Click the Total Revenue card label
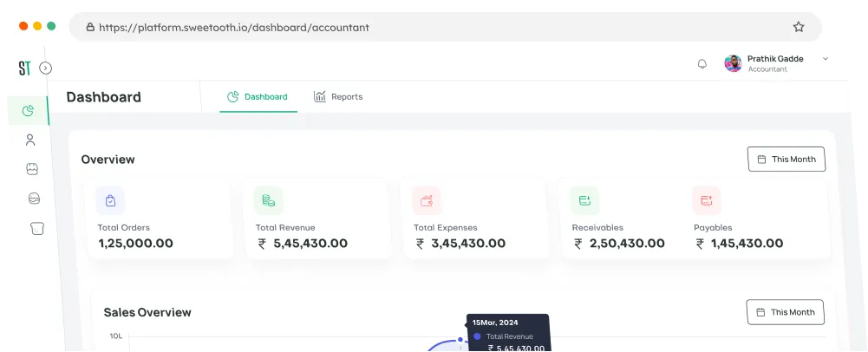 (285, 227)
